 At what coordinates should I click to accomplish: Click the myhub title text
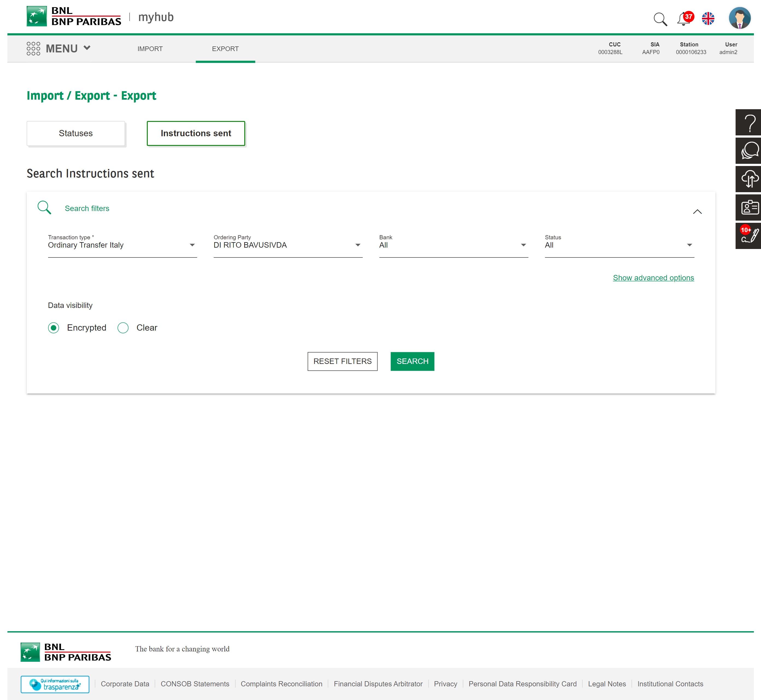[x=156, y=17]
